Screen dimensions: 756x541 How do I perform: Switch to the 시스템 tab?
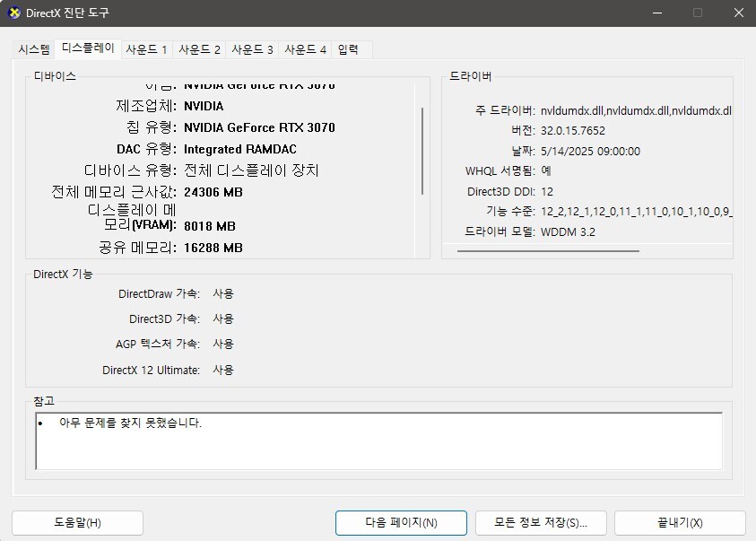point(34,50)
